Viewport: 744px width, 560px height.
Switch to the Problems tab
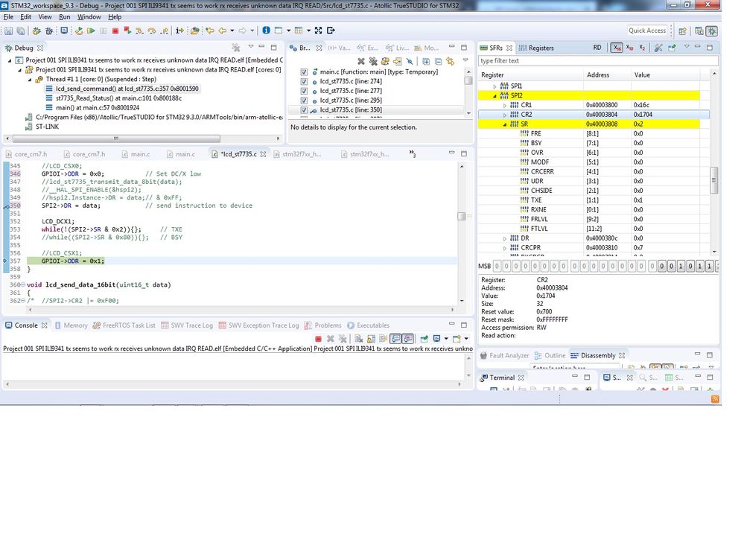tap(322, 325)
